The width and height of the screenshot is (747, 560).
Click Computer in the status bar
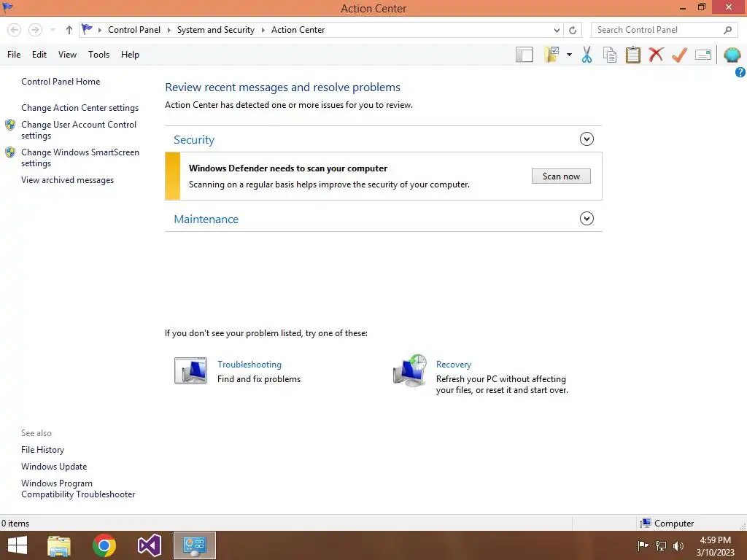pyautogui.click(x=667, y=524)
